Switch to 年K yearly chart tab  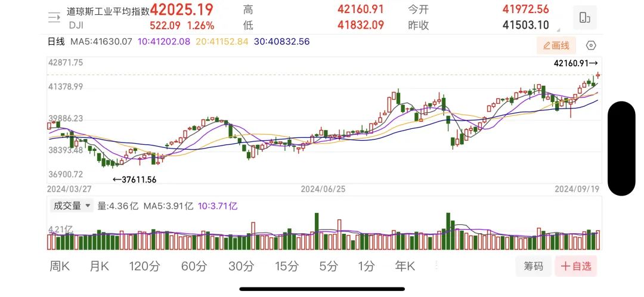pyautogui.click(x=405, y=266)
